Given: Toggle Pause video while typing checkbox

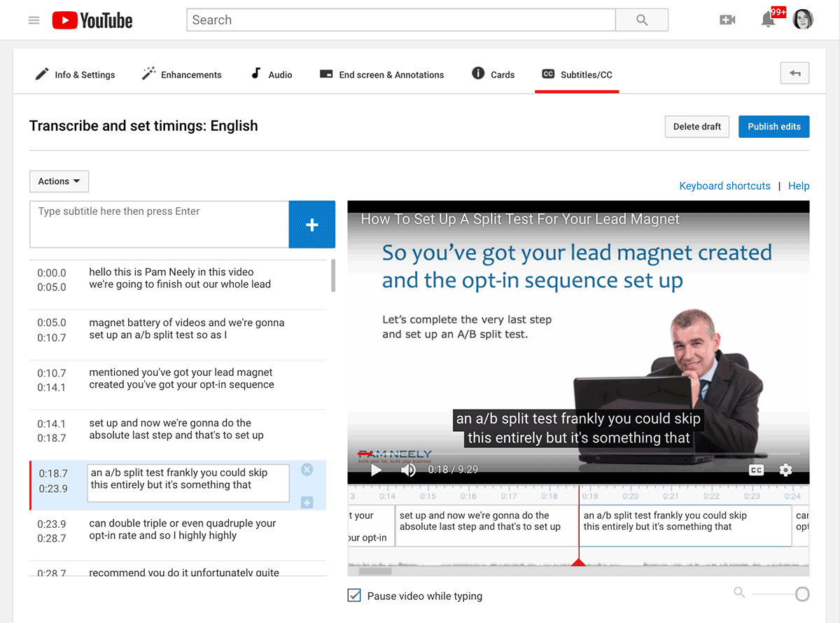Looking at the screenshot, I should pyautogui.click(x=354, y=596).
